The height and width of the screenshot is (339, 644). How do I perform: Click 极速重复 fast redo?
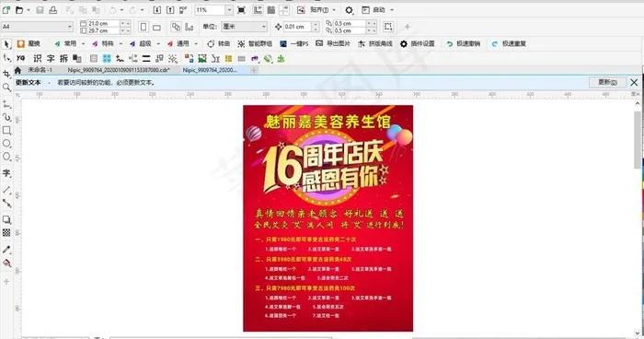[509, 43]
